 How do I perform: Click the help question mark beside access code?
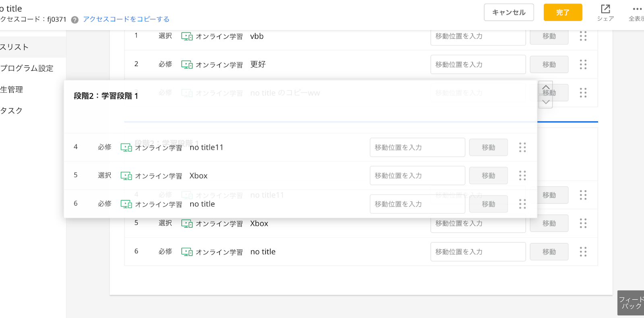point(75,20)
